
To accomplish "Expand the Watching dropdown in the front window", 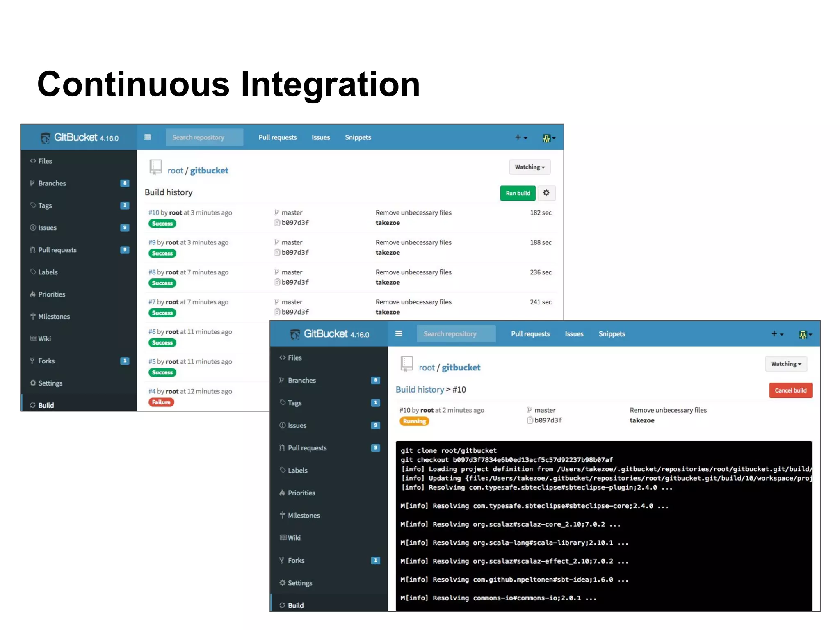I will (786, 364).
